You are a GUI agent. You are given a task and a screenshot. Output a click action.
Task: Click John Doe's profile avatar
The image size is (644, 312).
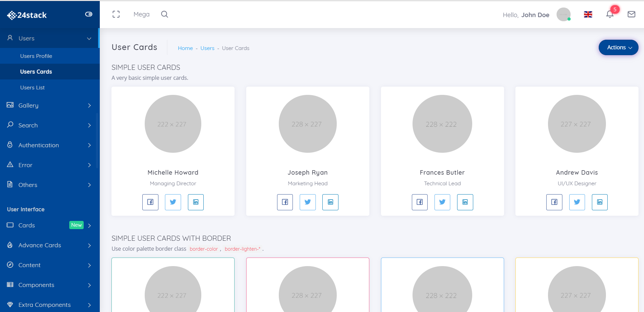tap(563, 14)
